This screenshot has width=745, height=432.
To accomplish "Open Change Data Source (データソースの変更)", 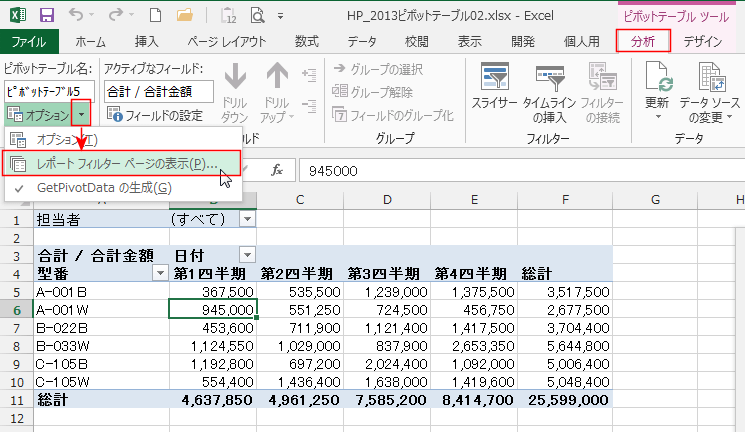I will tap(709, 90).
